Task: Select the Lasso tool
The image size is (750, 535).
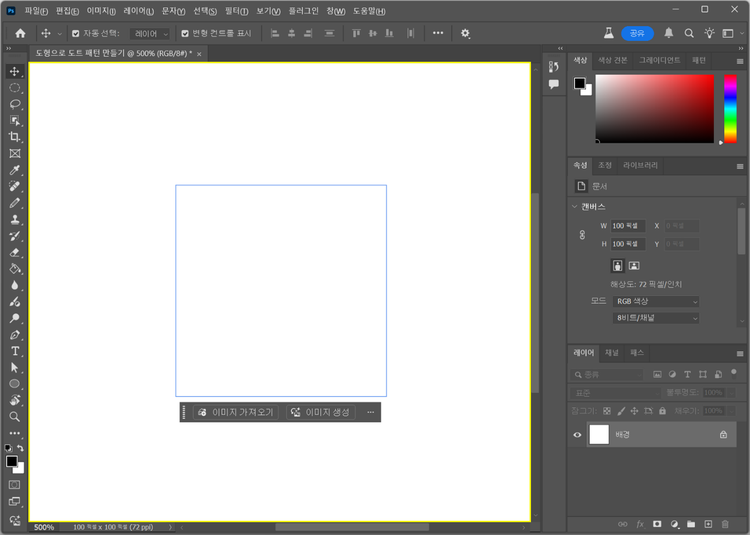Action: click(x=15, y=104)
